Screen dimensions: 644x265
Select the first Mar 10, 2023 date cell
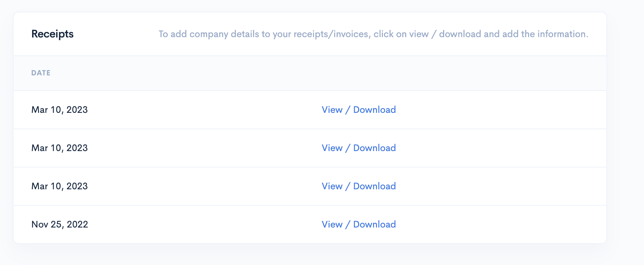point(59,110)
